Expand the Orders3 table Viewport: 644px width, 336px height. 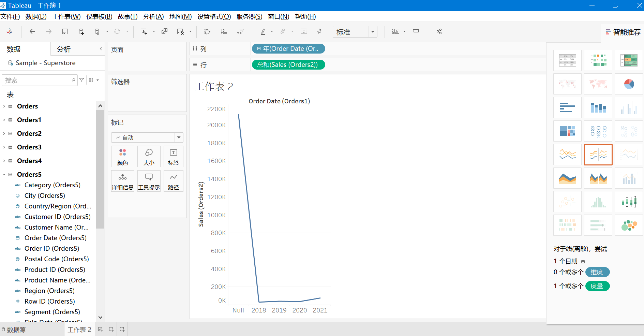tap(4, 147)
